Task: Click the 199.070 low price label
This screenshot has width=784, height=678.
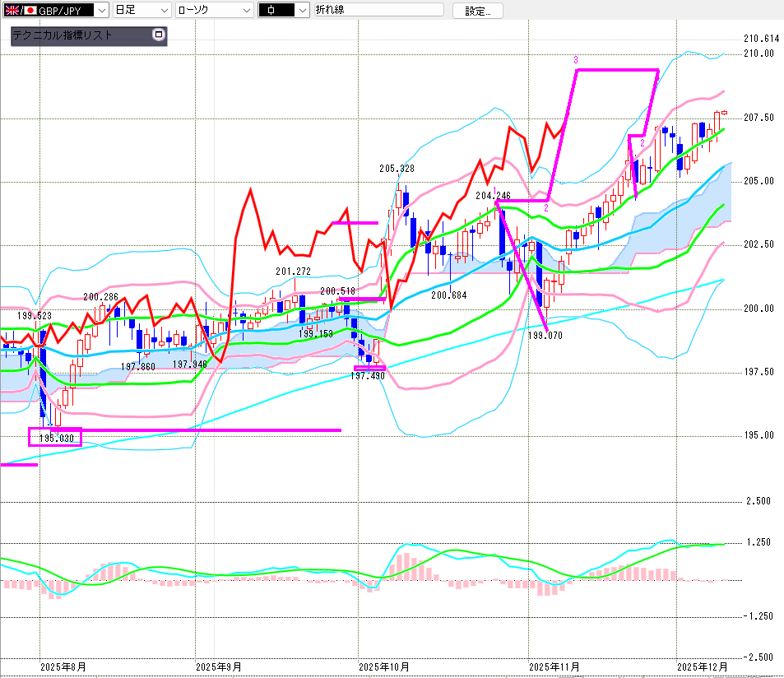Action: click(545, 337)
